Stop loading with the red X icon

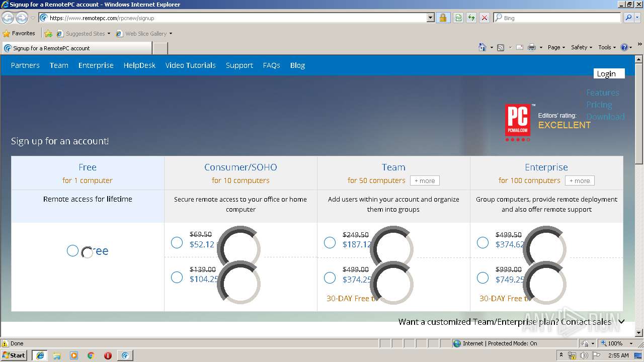point(485,18)
